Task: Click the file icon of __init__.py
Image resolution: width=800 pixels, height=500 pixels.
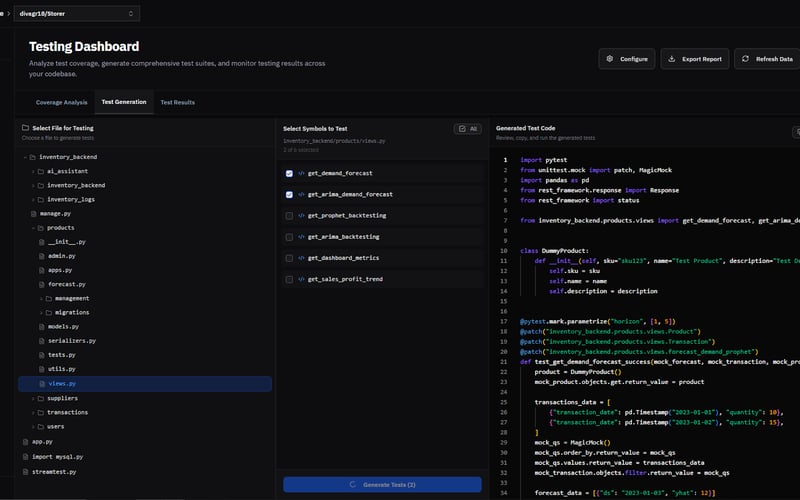Action: click(x=42, y=242)
